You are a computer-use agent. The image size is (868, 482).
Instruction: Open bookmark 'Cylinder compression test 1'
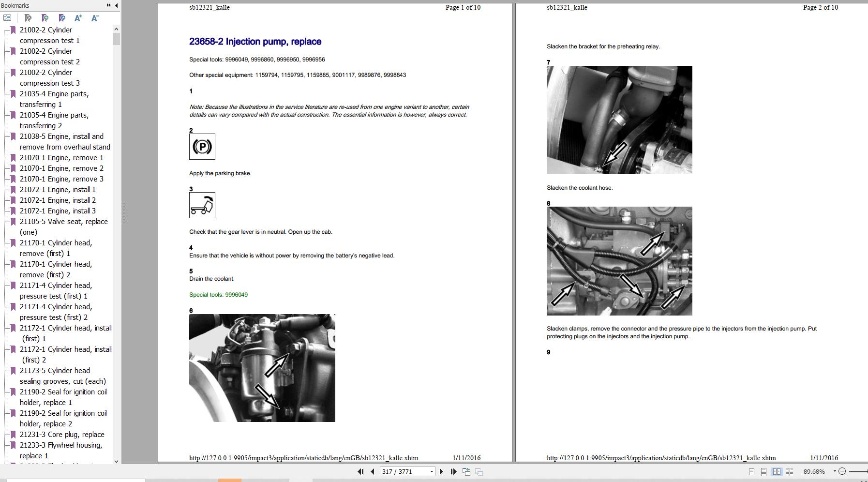[49, 35]
